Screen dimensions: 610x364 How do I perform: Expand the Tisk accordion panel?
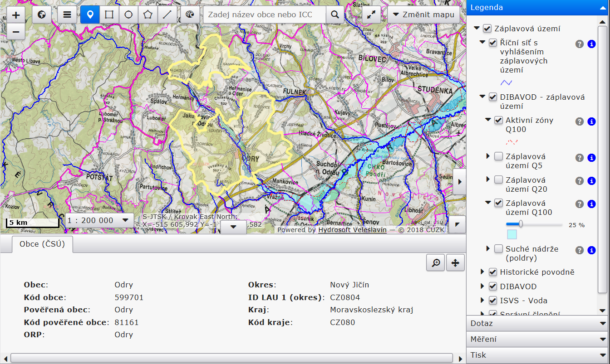(538, 355)
